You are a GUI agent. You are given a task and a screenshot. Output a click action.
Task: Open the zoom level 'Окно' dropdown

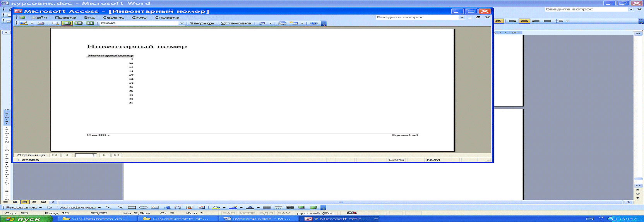[181, 23]
